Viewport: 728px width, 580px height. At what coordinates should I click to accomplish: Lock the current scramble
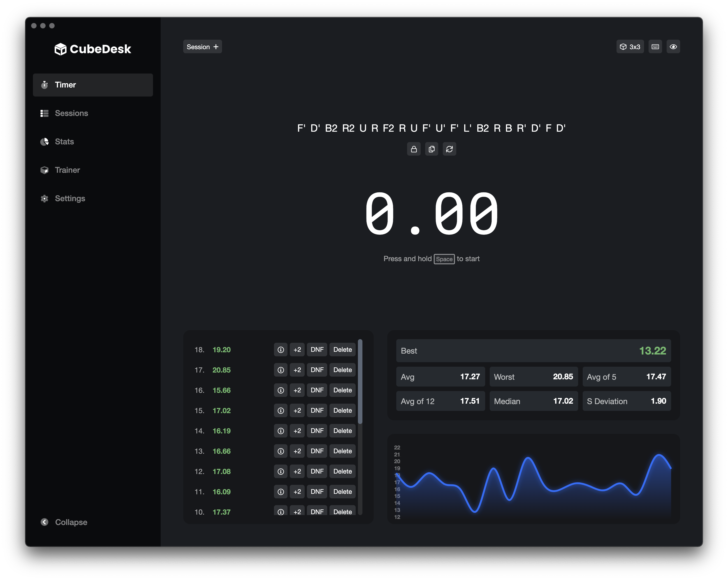(x=414, y=149)
